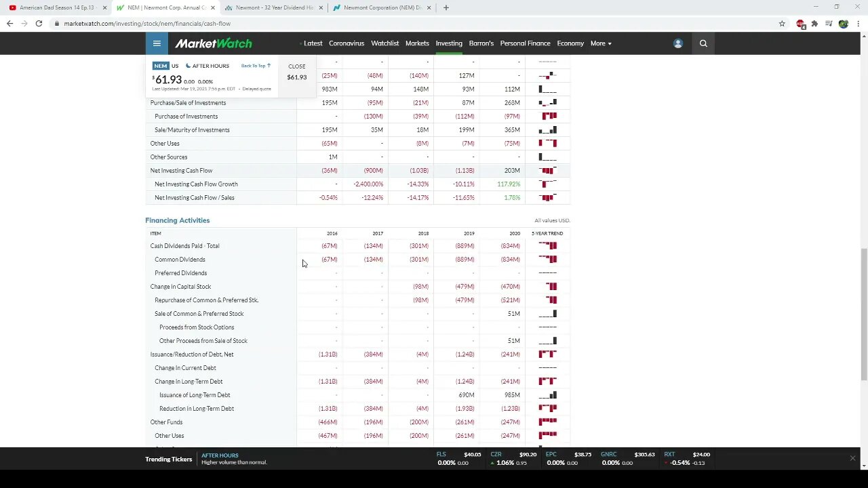868x488 pixels.
Task: Select Proceeds from Stock Options row label
Action: tap(197, 327)
